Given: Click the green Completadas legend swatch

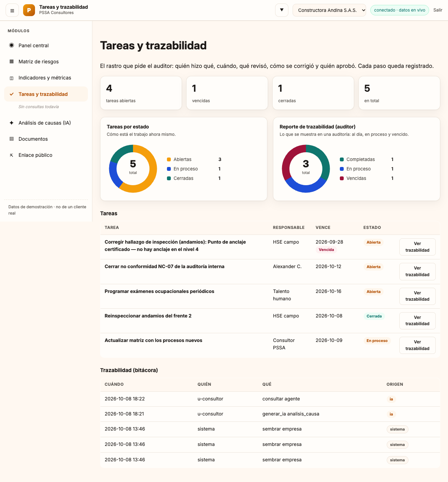Looking at the screenshot, I should 342,160.
